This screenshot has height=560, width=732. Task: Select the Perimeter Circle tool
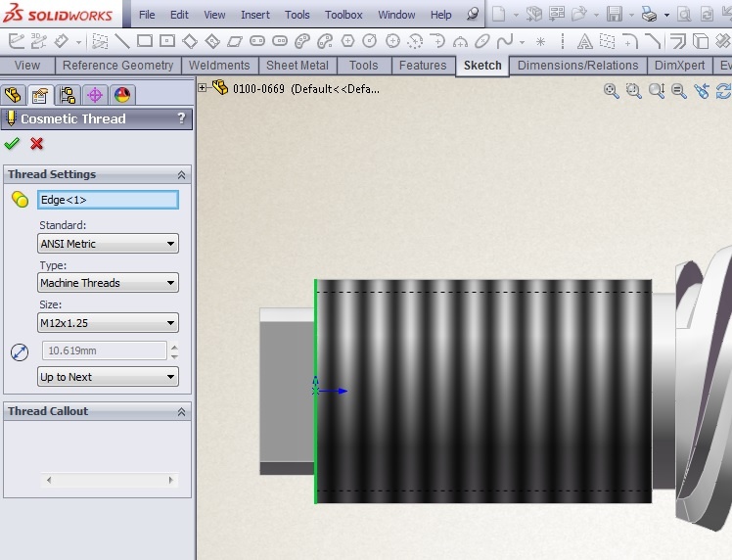(x=393, y=41)
